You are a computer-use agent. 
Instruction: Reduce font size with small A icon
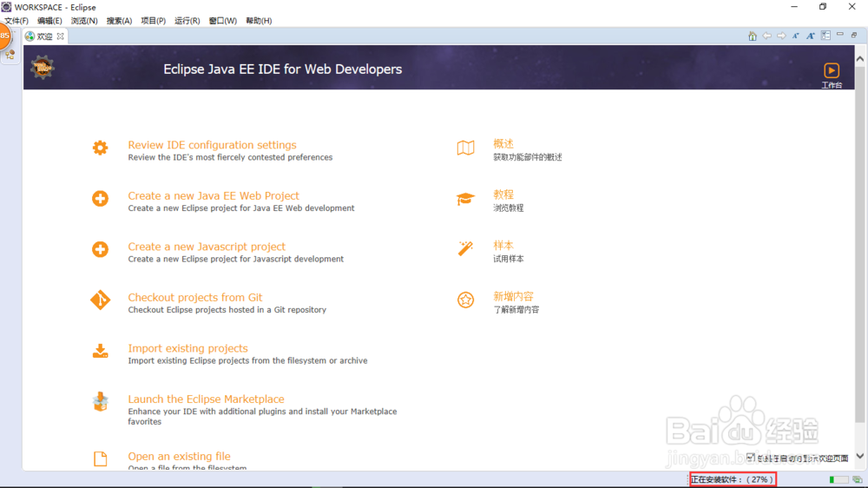795,36
